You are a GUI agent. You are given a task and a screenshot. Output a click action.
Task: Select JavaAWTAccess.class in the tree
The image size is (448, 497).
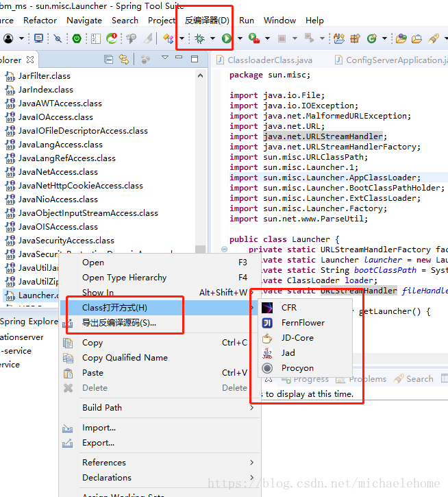pyautogui.click(x=60, y=104)
